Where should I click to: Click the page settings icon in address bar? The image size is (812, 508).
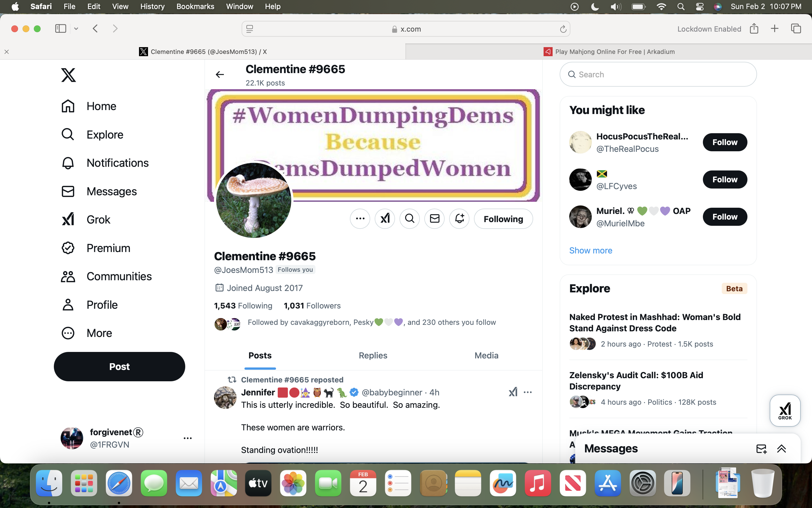(x=250, y=29)
